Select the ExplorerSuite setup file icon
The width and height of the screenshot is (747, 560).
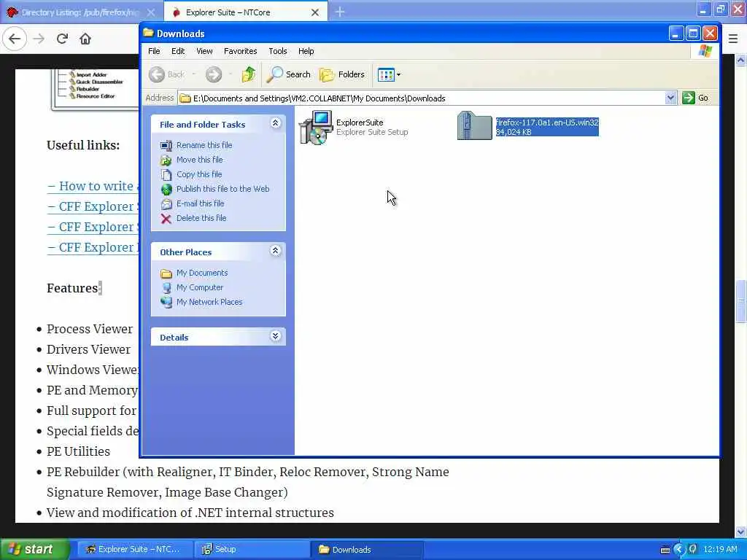315,127
